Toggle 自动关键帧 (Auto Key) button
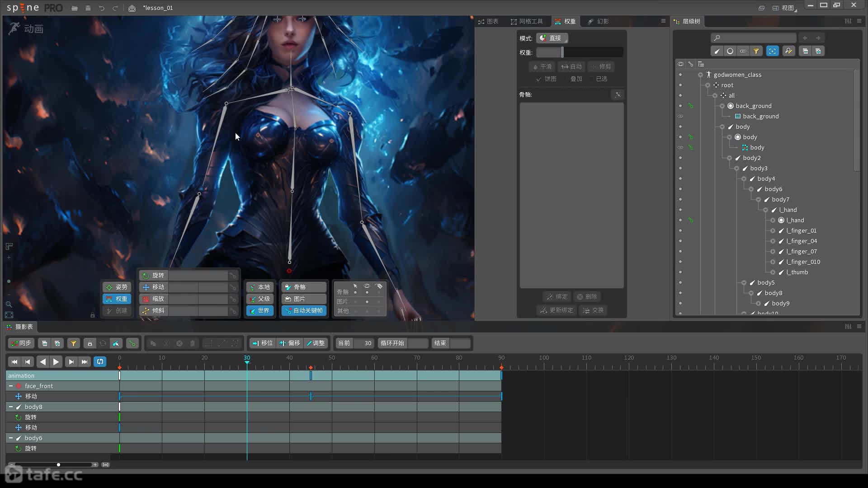This screenshot has height=488, width=868. (304, 310)
